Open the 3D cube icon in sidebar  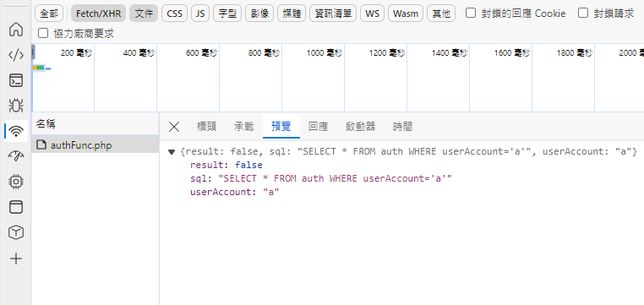tap(15, 232)
